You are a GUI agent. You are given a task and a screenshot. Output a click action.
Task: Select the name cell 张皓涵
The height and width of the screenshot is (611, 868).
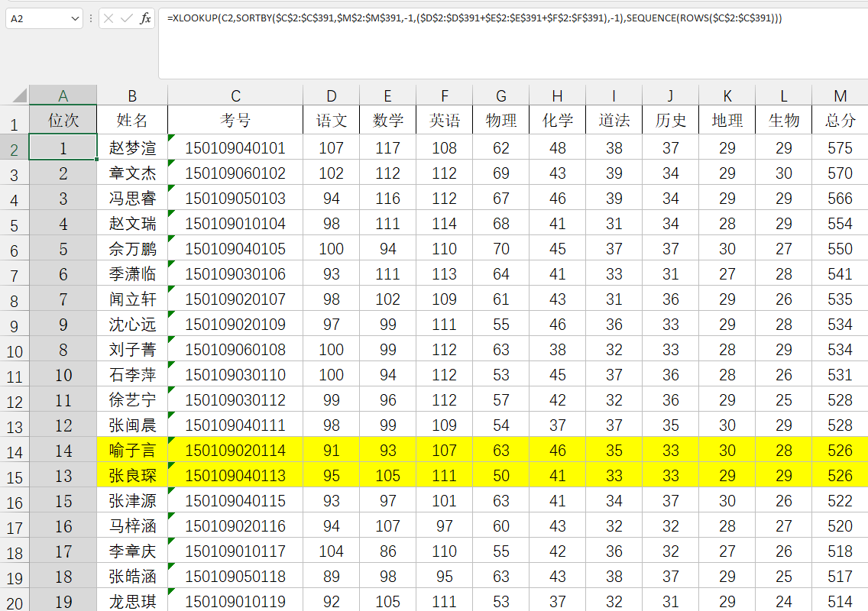132,576
